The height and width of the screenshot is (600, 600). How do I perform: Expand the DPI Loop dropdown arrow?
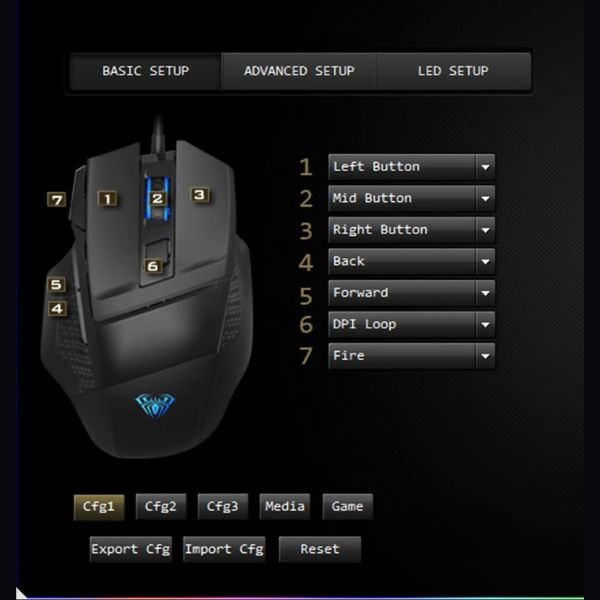click(485, 324)
